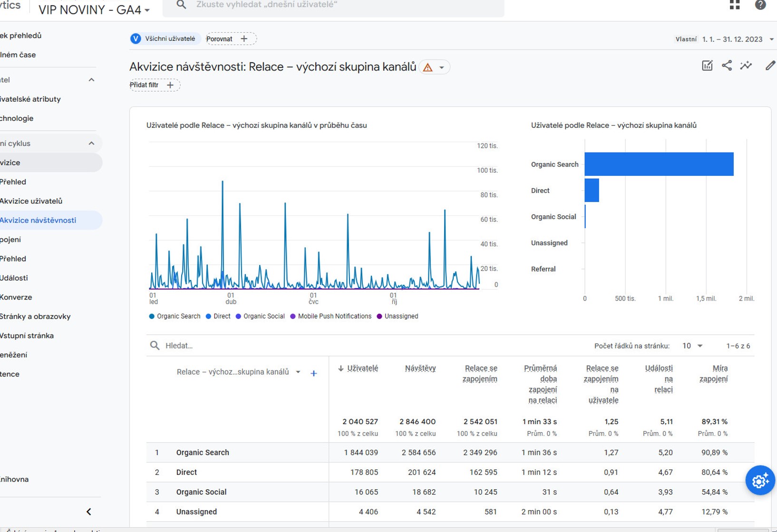Screen dimensions: 777x532
Task: Toggle Direct legend series in chart
Action: pos(218,316)
